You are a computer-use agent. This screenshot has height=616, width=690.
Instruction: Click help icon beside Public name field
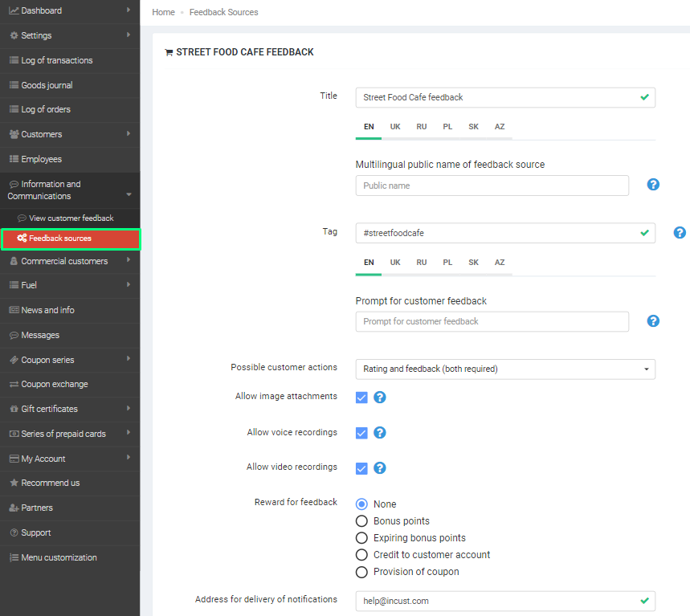653,185
